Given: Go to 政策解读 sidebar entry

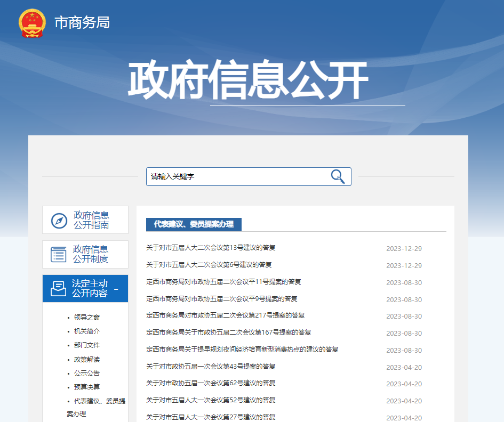Looking at the screenshot, I should point(86,360).
